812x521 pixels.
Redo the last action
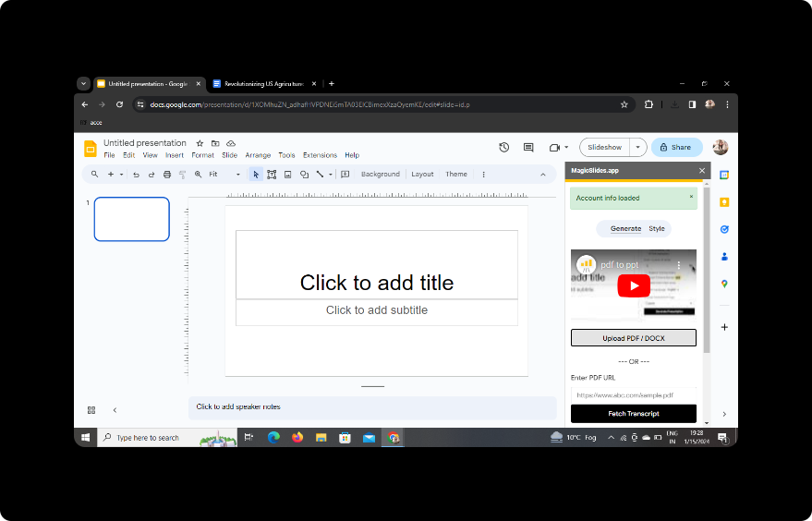(x=151, y=175)
